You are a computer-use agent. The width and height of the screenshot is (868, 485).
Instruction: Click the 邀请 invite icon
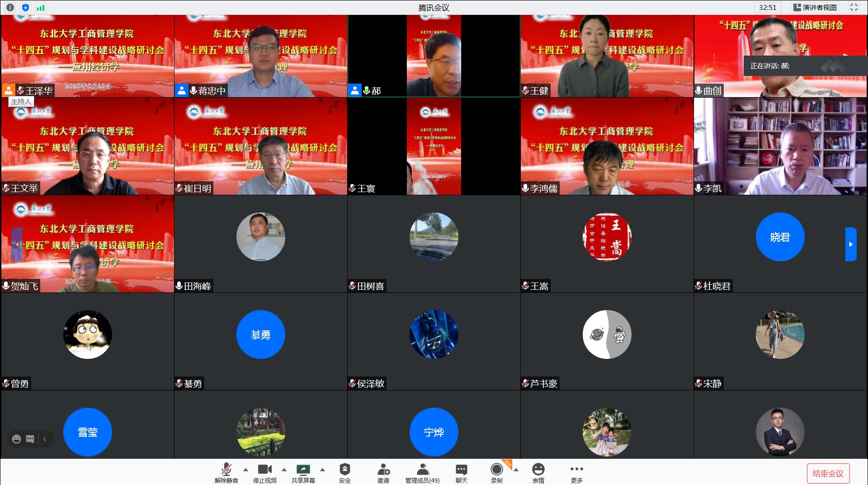coord(383,472)
